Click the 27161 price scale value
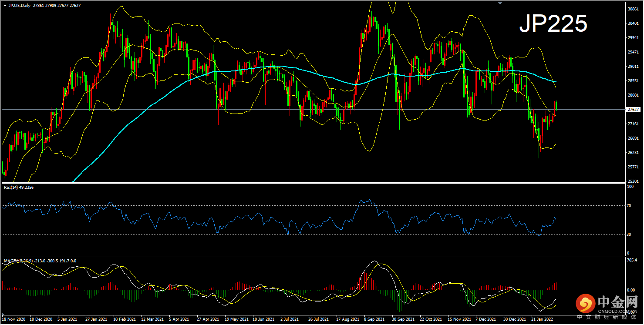 pos(634,124)
